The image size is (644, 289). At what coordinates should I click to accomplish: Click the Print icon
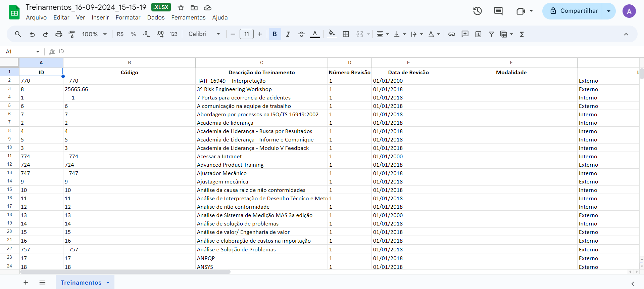59,34
